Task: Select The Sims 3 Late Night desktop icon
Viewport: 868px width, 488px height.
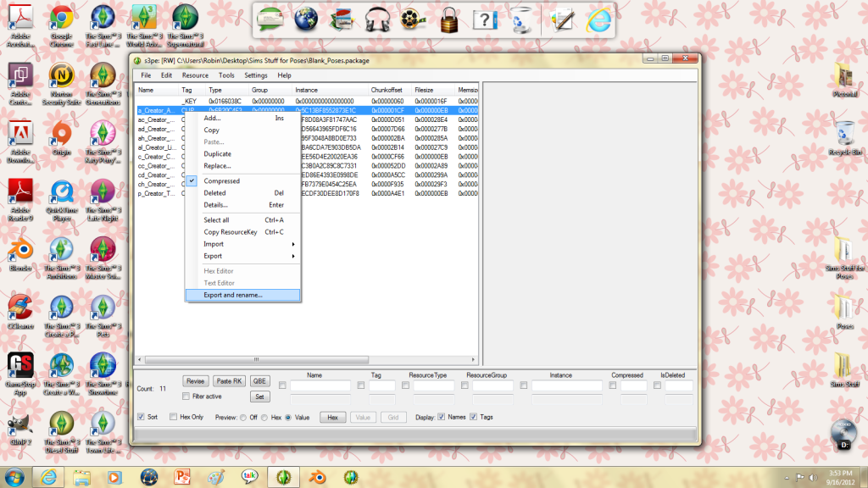Action: tap(103, 200)
